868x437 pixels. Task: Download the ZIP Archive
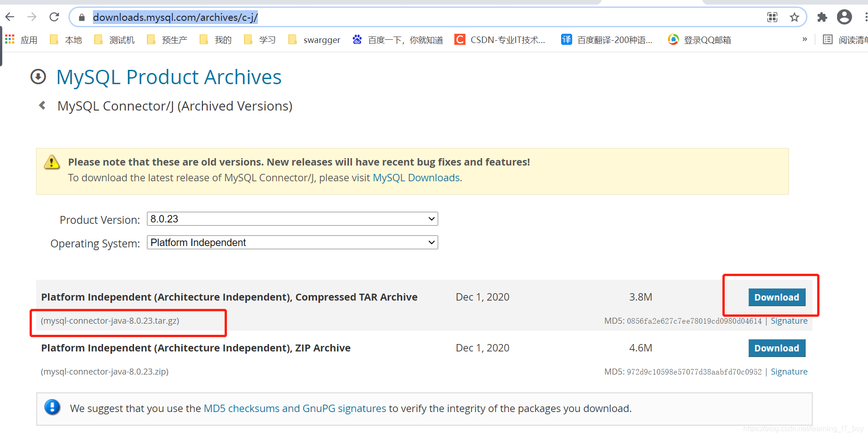[x=776, y=348]
